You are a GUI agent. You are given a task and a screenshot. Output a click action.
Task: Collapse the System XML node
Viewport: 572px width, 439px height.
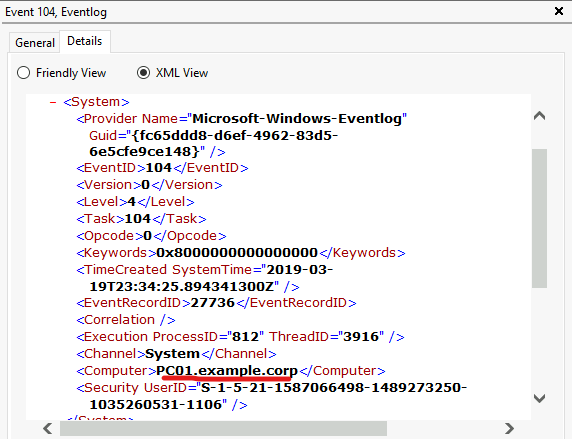[53, 102]
